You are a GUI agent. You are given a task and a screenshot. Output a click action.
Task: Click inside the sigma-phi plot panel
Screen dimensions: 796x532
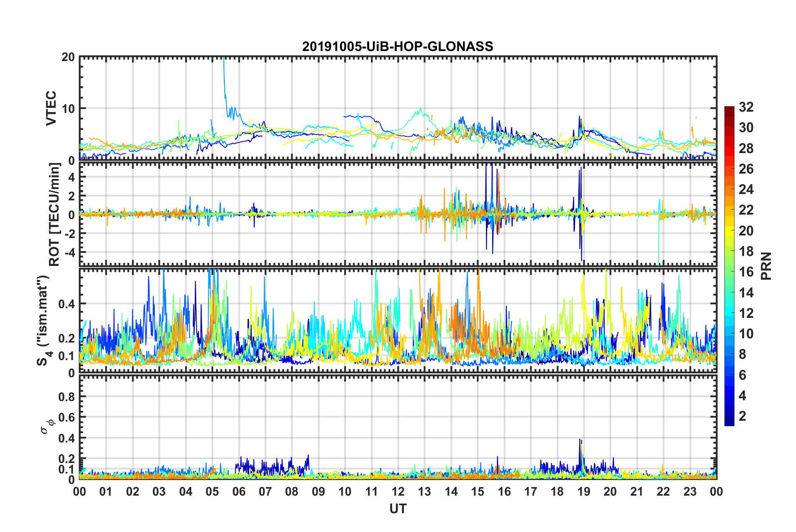tap(398, 427)
